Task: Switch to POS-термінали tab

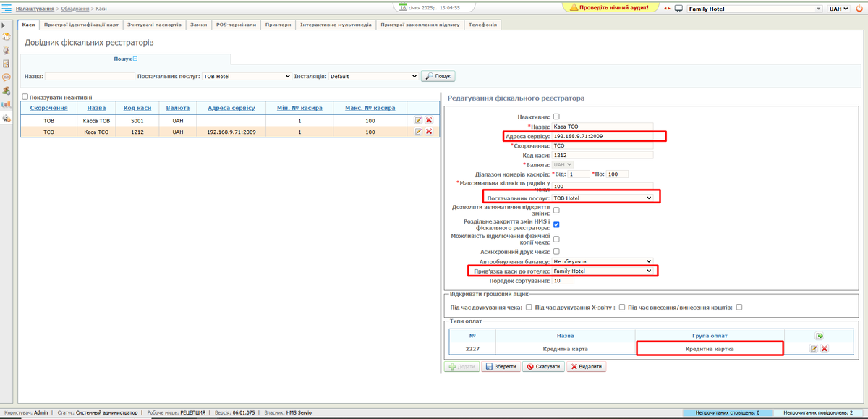Action: click(235, 25)
